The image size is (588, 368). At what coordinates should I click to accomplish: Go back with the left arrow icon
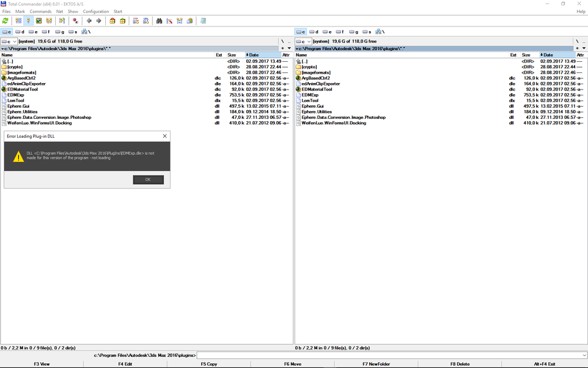coord(89,21)
